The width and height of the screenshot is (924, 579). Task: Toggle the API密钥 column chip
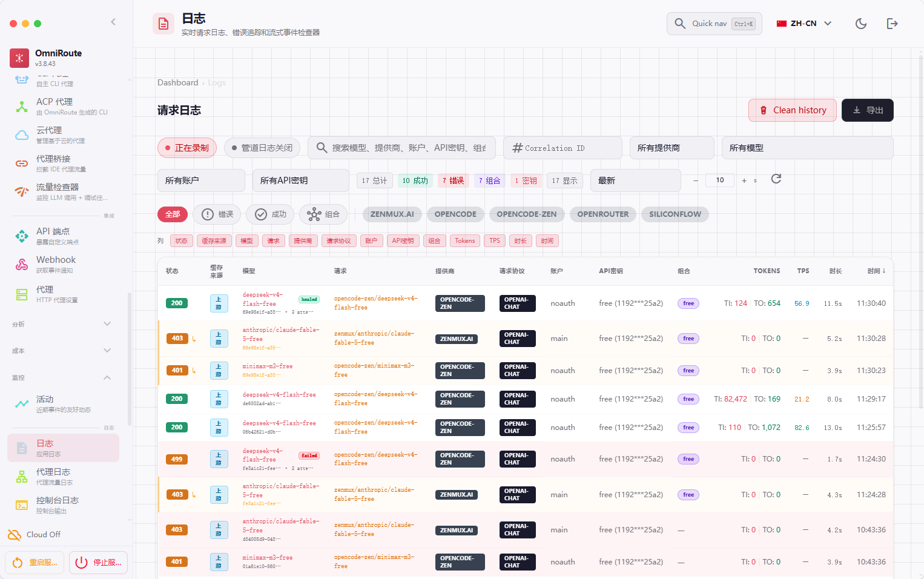click(x=403, y=241)
